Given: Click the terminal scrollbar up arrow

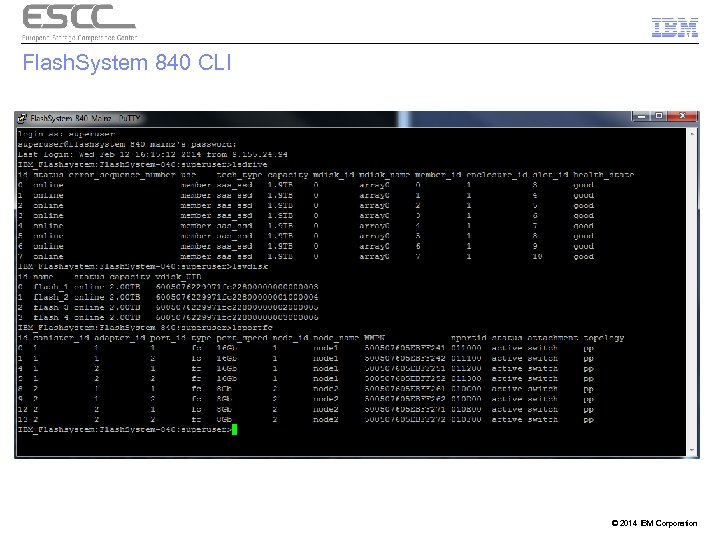Looking at the screenshot, I should click(692, 134).
